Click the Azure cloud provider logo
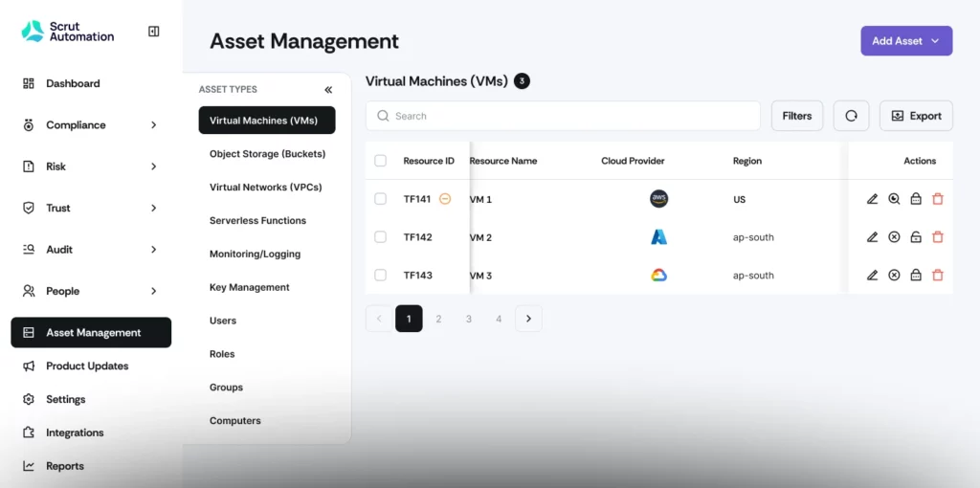 658,237
